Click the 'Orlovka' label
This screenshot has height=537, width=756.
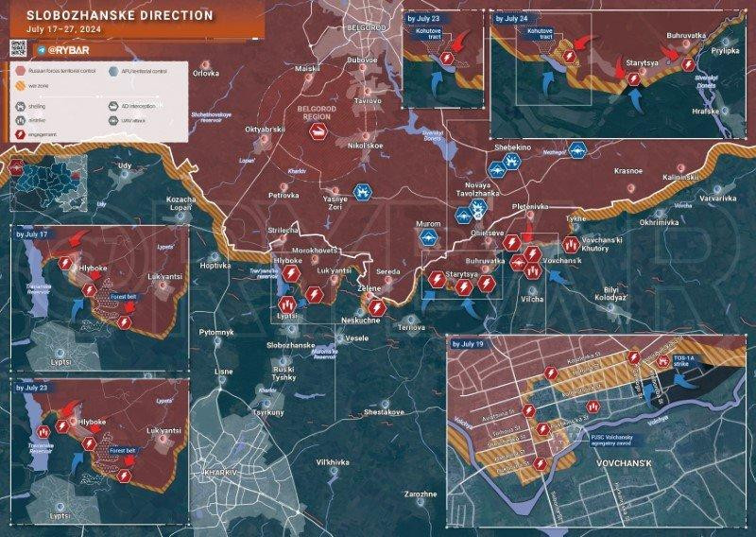[206, 74]
